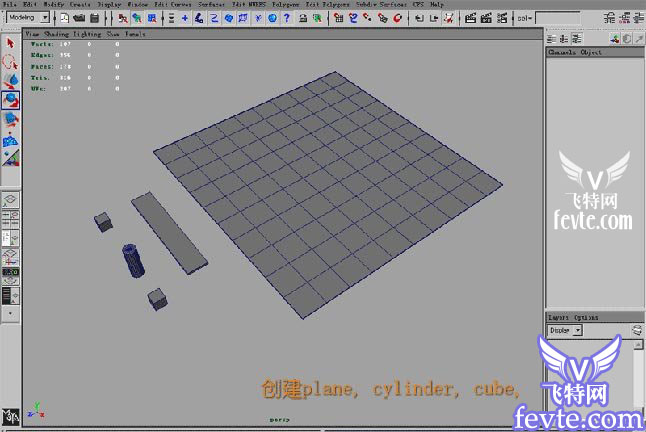Render the current frame clapperboard
646x432 pixels.
point(470,18)
